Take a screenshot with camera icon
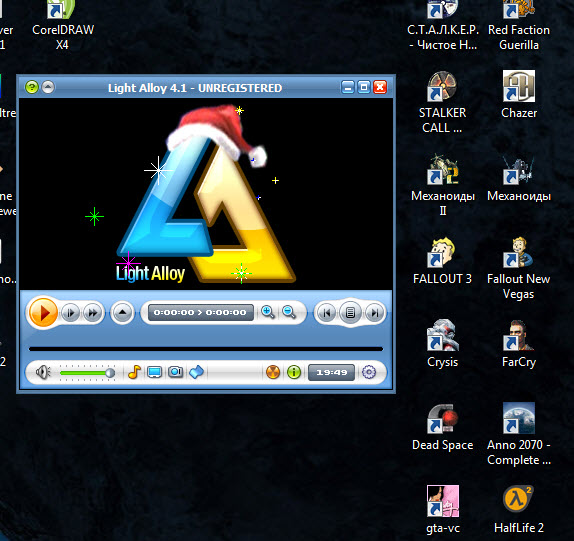The width and height of the screenshot is (574, 541). (175, 372)
